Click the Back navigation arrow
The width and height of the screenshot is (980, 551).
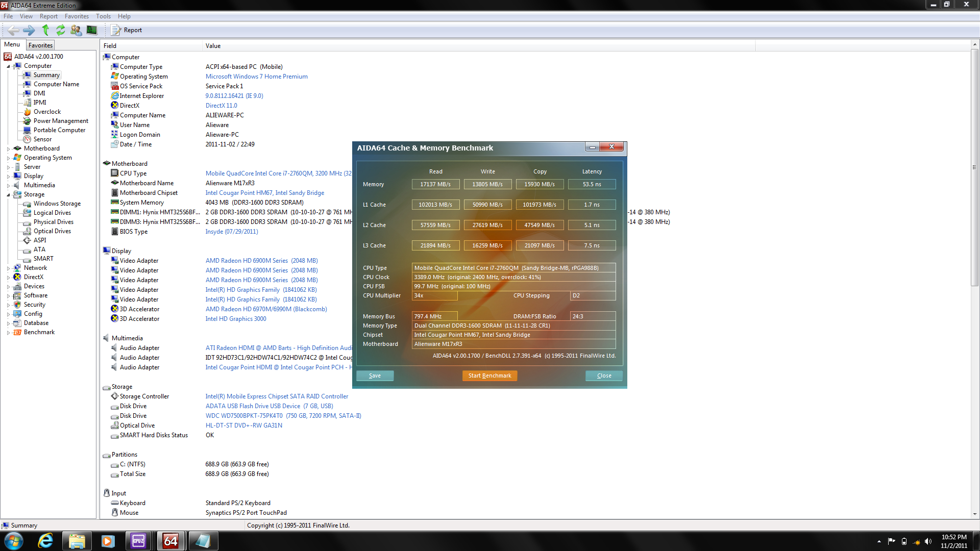(x=14, y=30)
